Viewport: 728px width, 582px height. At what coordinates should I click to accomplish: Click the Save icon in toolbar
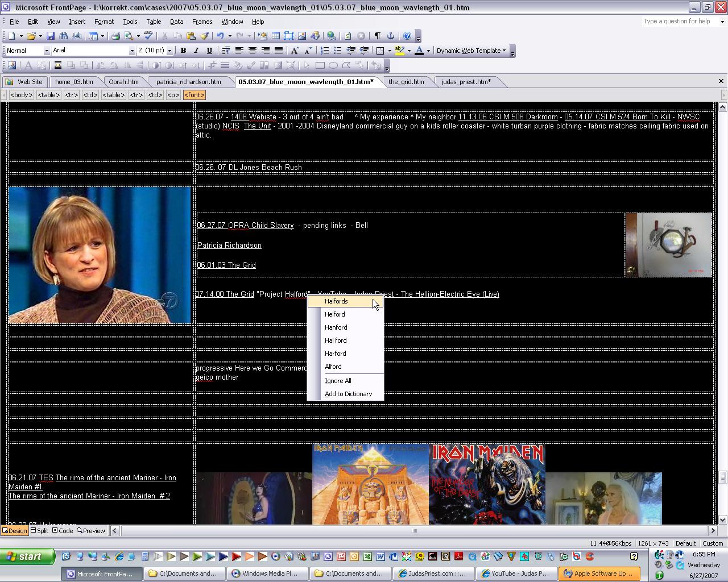51,36
